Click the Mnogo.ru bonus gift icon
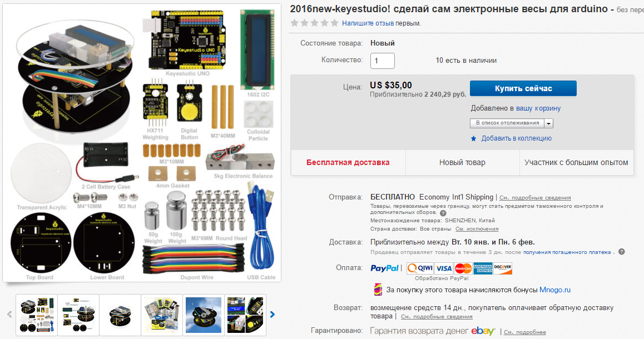Viewport: 644px width, 339px height. [x=378, y=290]
